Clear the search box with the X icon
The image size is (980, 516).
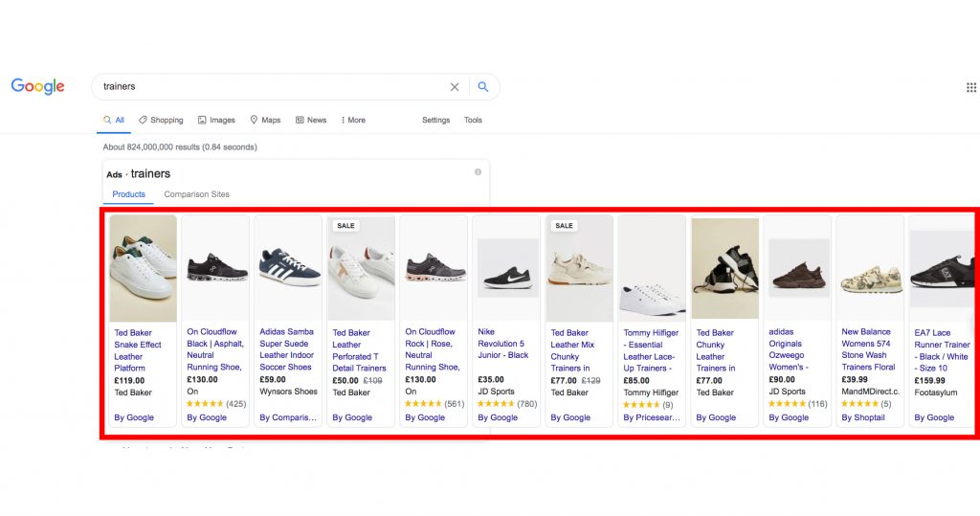(455, 87)
